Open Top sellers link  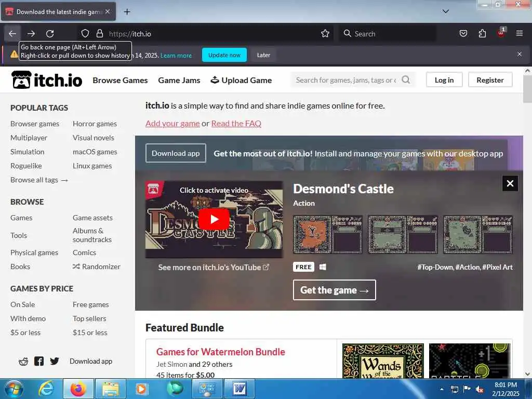[89, 318]
